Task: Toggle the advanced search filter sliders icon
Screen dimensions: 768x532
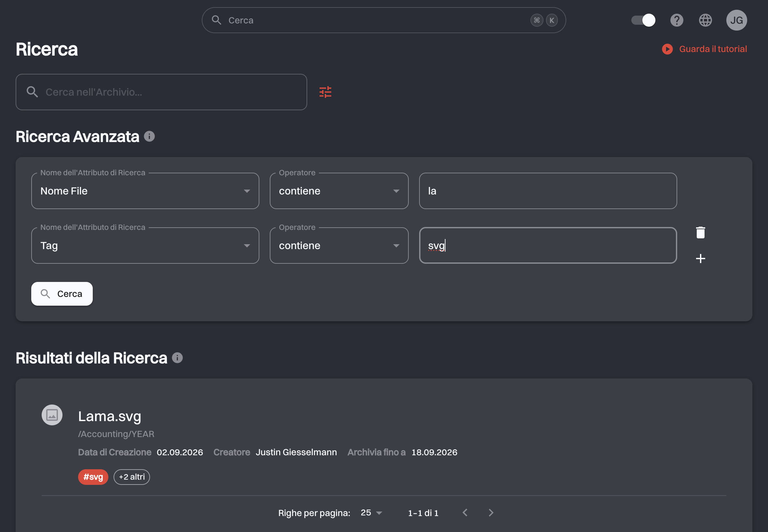Action: click(x=325, y=92)
